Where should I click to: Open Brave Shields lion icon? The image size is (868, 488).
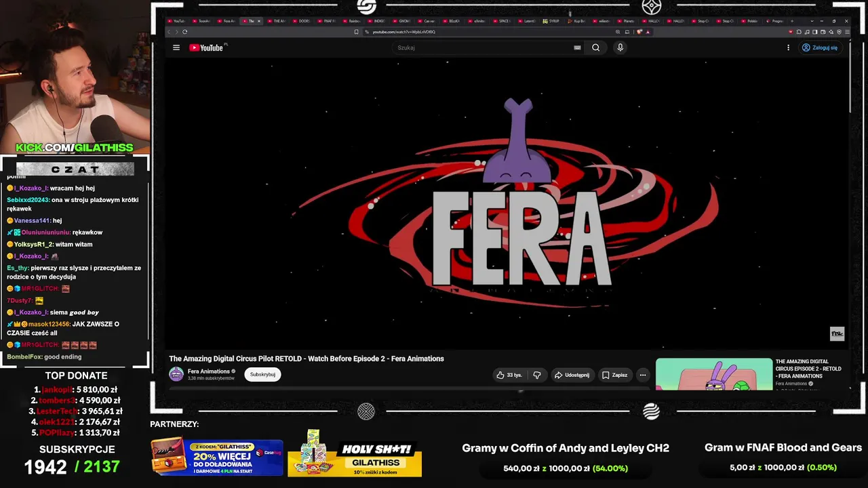point(639,32)
